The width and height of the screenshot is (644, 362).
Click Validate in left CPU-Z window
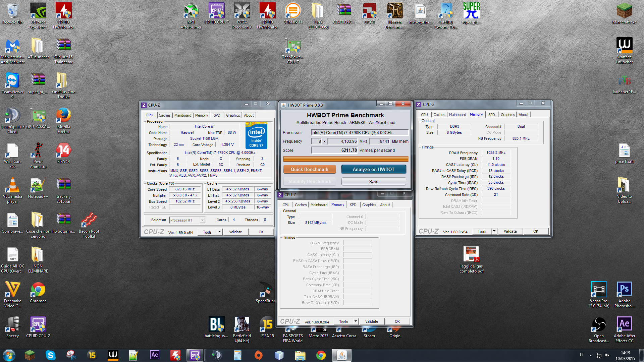(x=235, y=232)
